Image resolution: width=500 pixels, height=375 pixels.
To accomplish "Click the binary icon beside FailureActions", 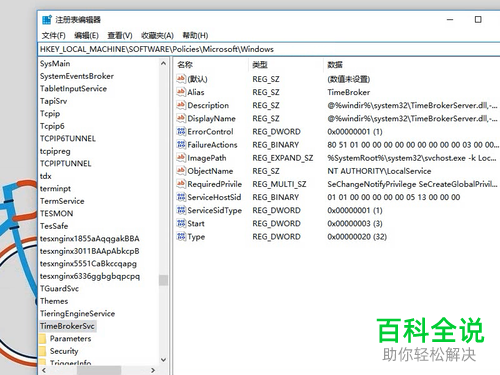I will 181,144.
